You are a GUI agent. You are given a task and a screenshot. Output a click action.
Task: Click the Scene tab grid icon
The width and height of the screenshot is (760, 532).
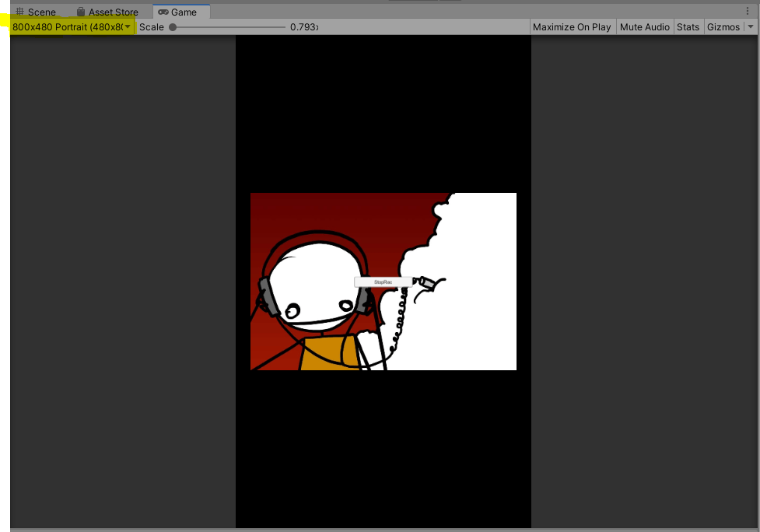point(20,11)
